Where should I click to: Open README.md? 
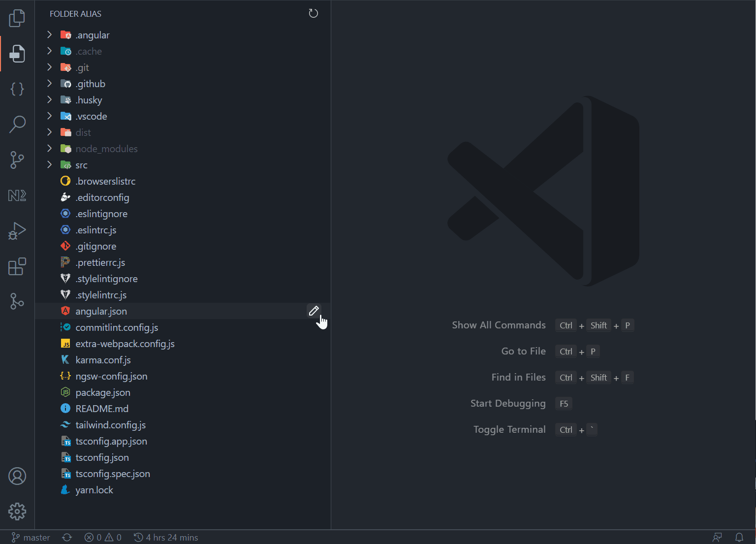click(183, 409)
